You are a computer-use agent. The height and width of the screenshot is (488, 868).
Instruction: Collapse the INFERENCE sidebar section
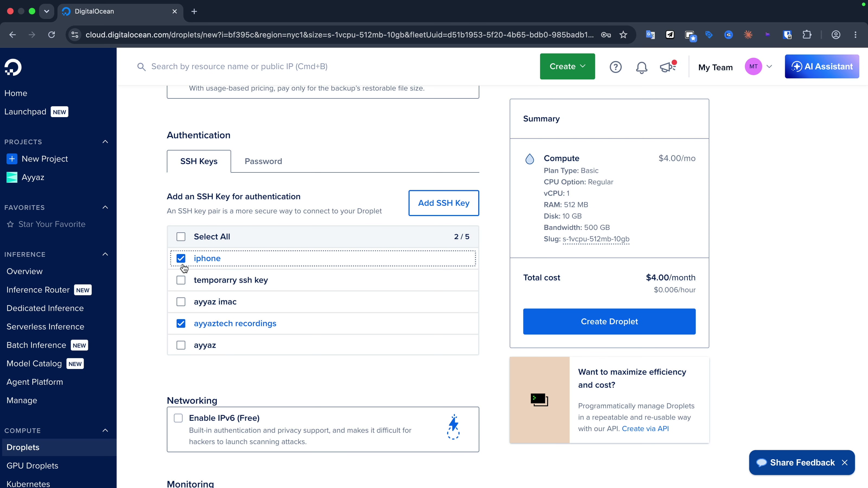coord(105,254)
